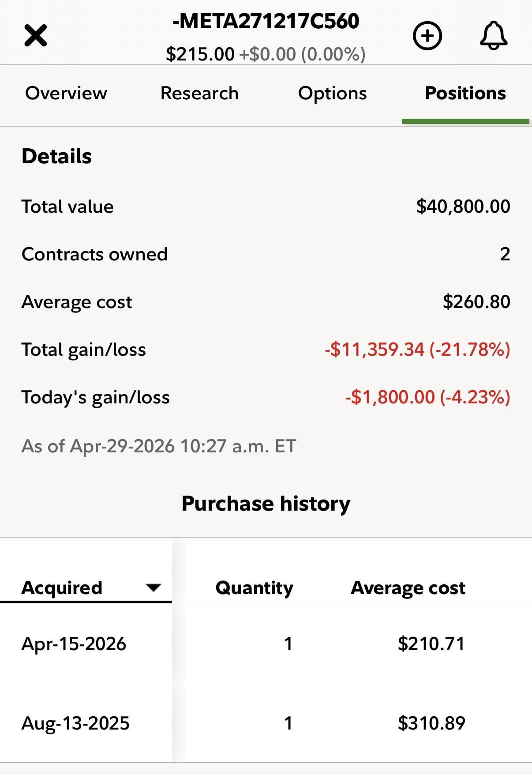Select the Total value row
The width and height of the screenshot is (532, 775).
pos(266,207)
